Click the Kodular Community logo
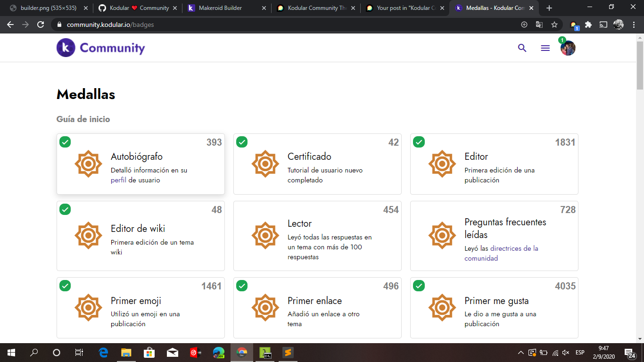Image resolution: width=644 pixels, height=362 pixels. [x=100, y=48]
